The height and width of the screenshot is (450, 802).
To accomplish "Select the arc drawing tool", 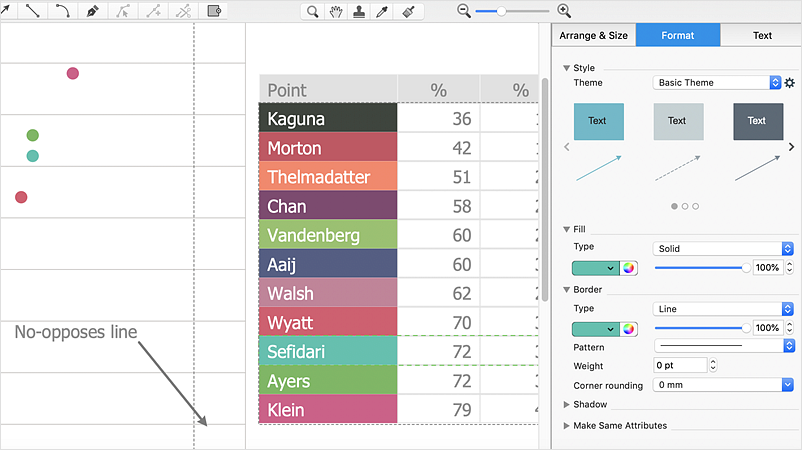I will pos(62,11).
